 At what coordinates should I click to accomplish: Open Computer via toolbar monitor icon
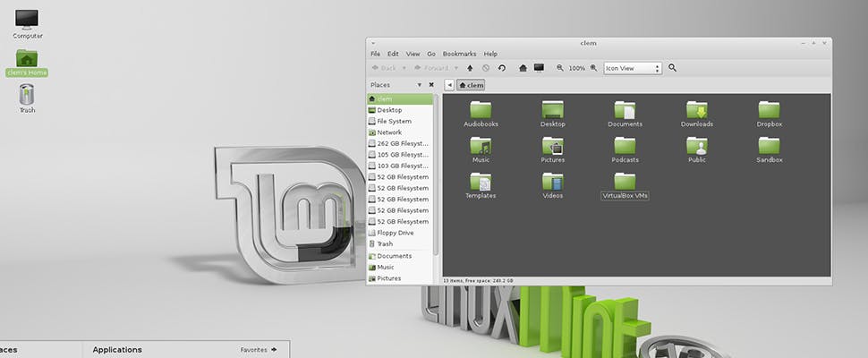539,67
